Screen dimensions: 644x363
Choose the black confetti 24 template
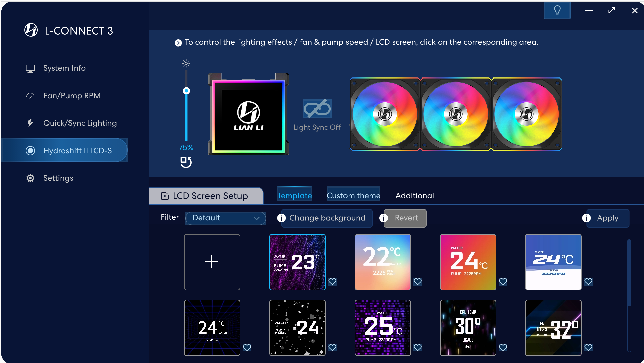pyautogui.click(x=297, y=328)
